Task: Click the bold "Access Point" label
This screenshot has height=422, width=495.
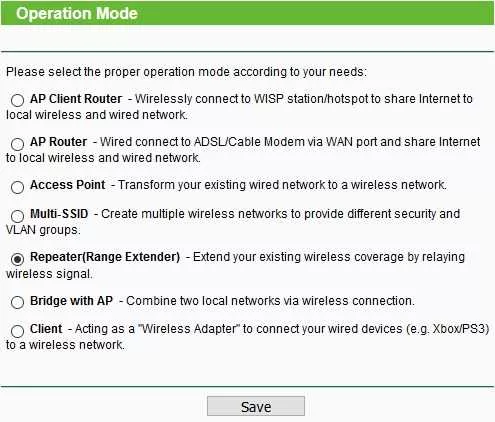Action: (68, 185)
